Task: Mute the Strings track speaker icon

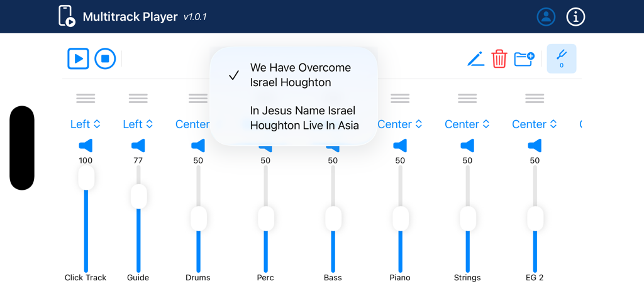Action: click(x=467, y=145)
